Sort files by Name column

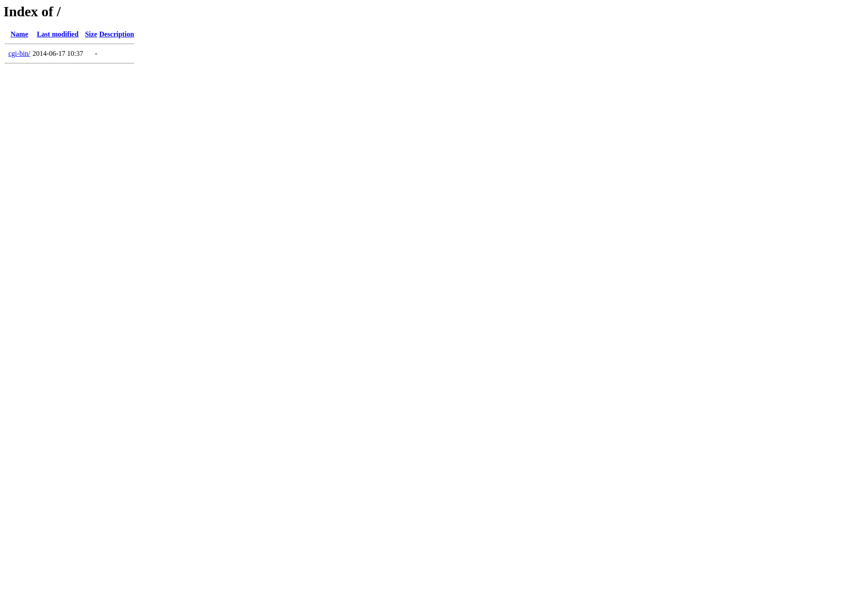pyautogui.click(x=20, y=34)
